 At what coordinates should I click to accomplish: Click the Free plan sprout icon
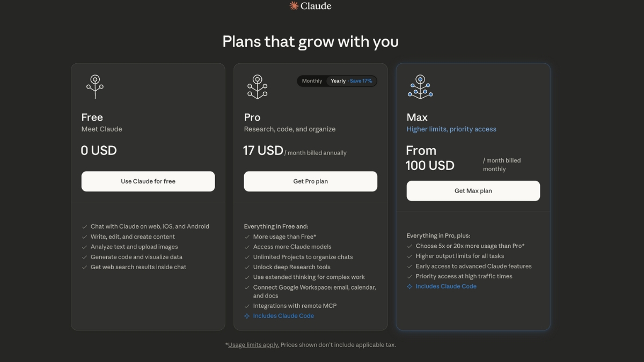pyautogui.click(x=95, y=86)
